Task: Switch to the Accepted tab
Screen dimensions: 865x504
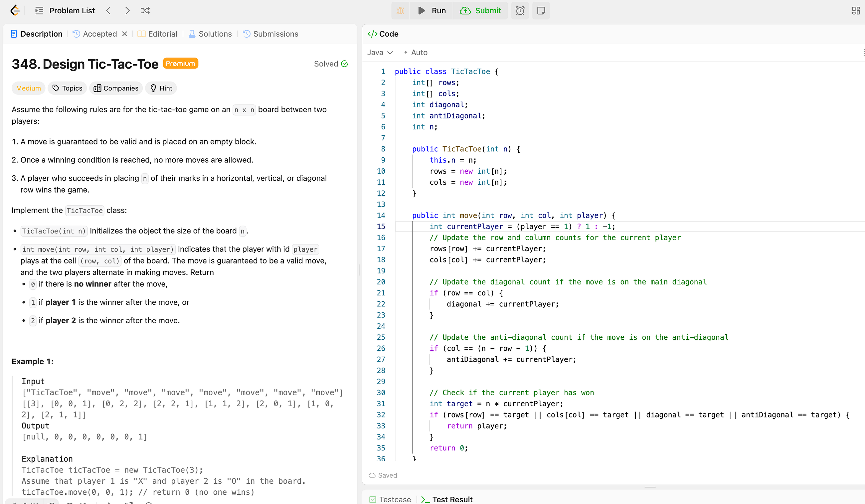Action: [95, 34]
